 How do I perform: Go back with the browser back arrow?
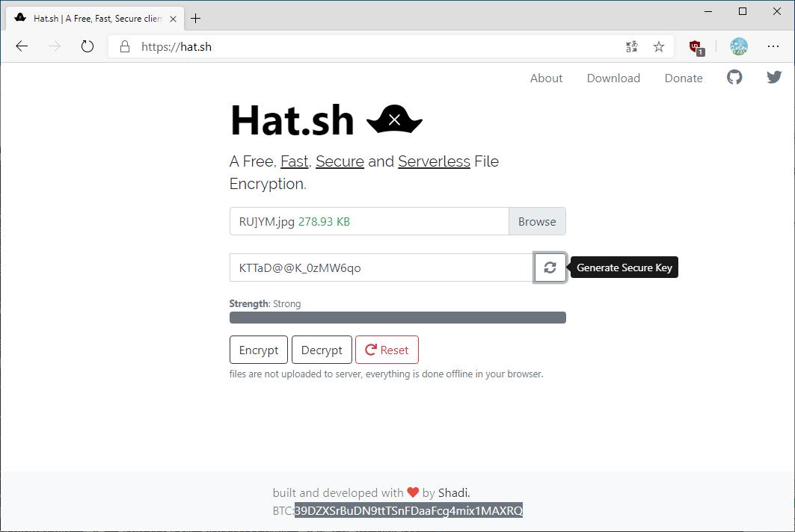tap(22, 46)
